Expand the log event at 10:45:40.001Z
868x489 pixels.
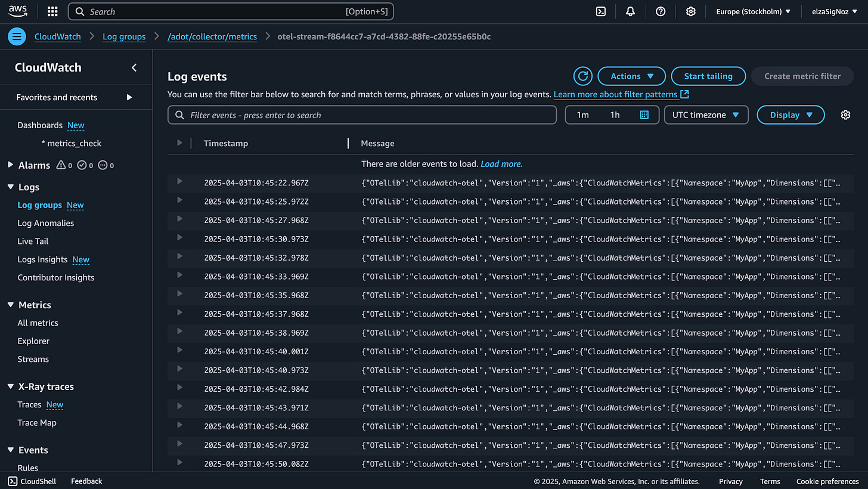click(x=179, y=350)
